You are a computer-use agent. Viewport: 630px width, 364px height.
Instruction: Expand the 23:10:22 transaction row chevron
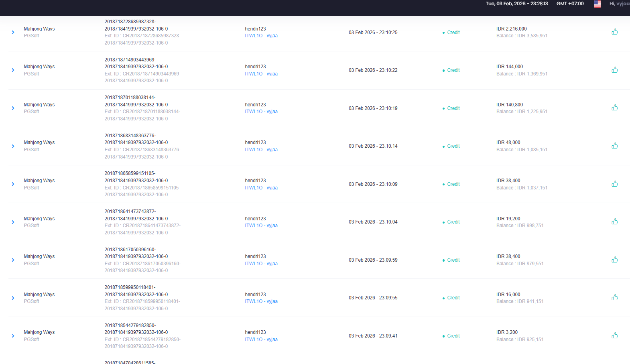13,70
